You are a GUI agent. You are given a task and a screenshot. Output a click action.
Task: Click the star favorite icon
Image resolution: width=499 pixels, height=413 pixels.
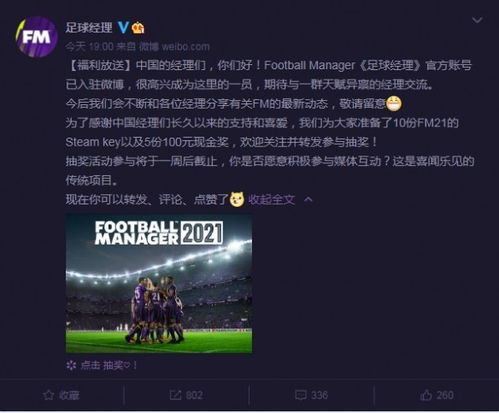tap(48, 395)
